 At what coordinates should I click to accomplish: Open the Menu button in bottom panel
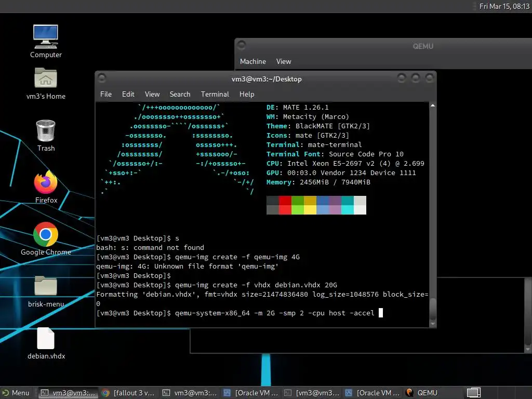click(x=16, y=393)
